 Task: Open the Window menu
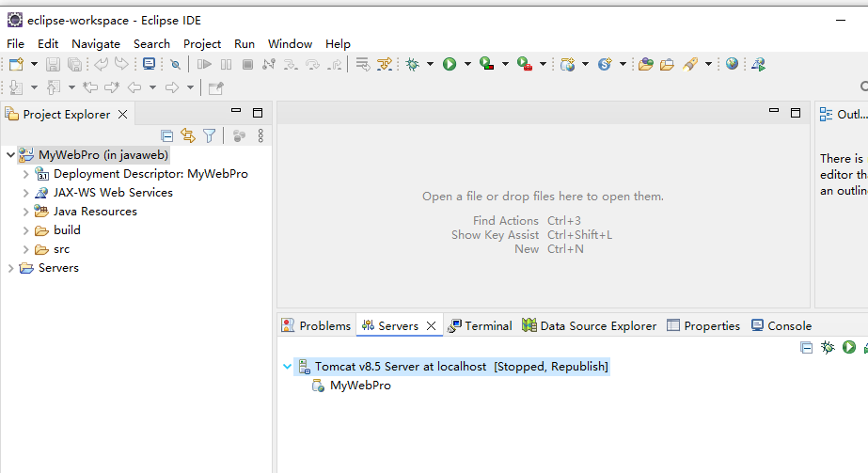[290, 43]
